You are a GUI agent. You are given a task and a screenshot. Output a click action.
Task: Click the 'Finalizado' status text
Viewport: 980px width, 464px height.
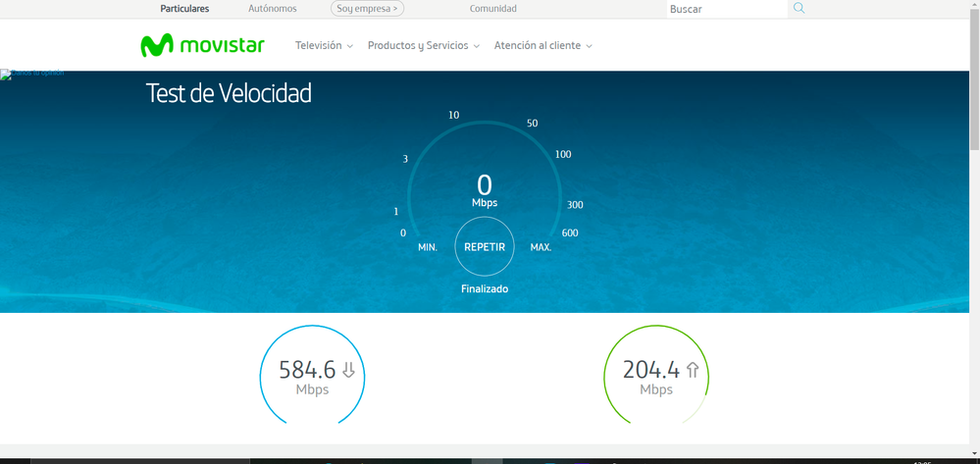(x=485, y=289)
